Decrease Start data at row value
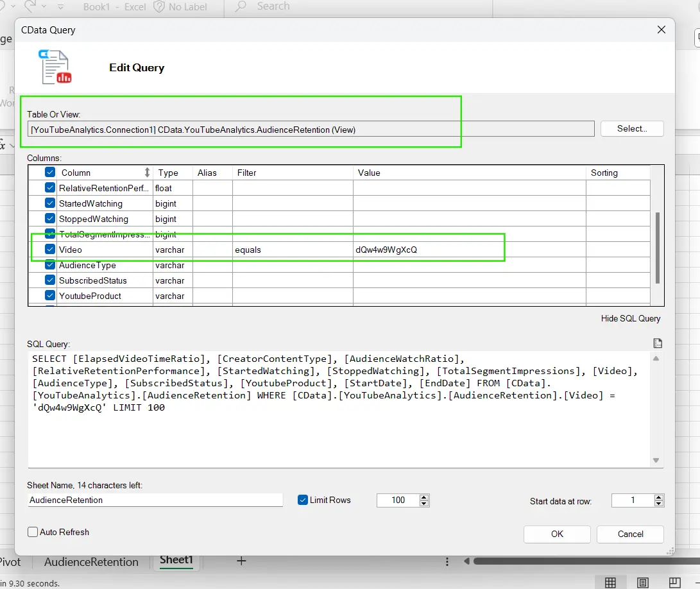Image resolution: width=700 pixels, height=589 pixels. [x=659, y=504]
